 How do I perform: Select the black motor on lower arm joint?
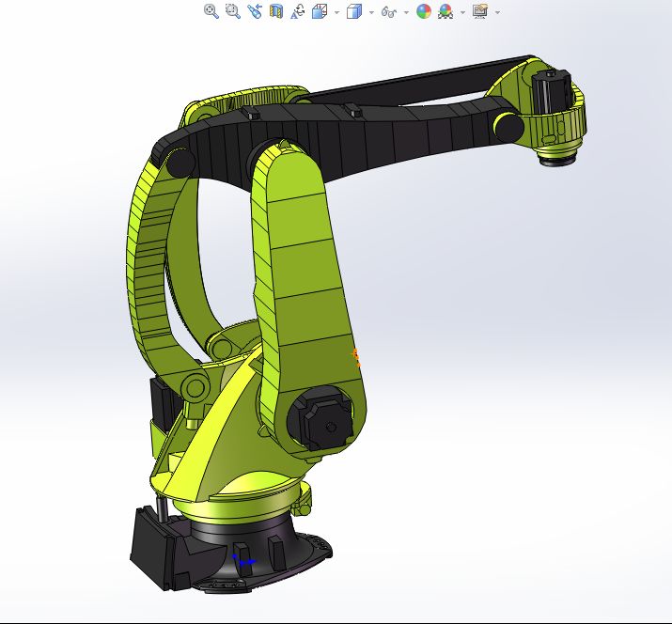(321, 418)
